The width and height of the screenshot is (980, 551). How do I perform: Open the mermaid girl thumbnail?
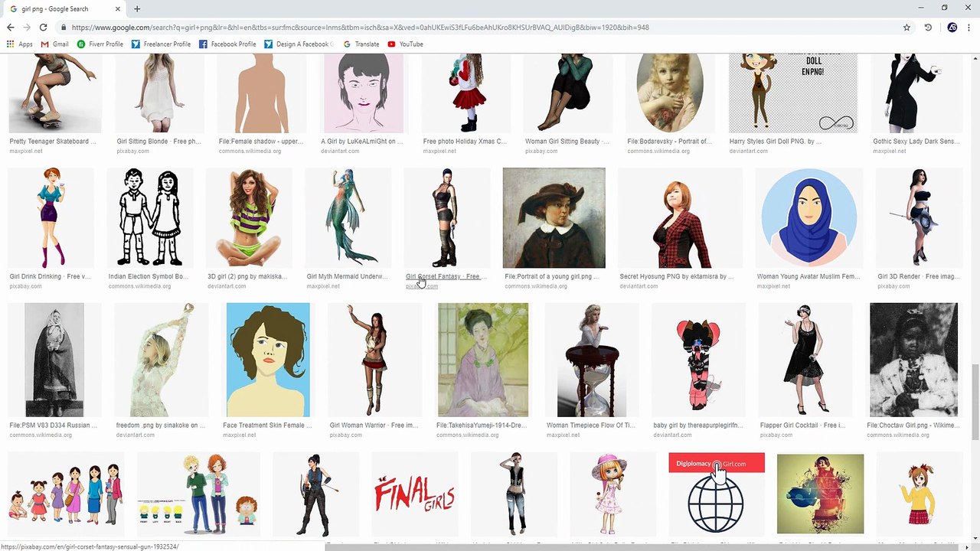[348, 218]
